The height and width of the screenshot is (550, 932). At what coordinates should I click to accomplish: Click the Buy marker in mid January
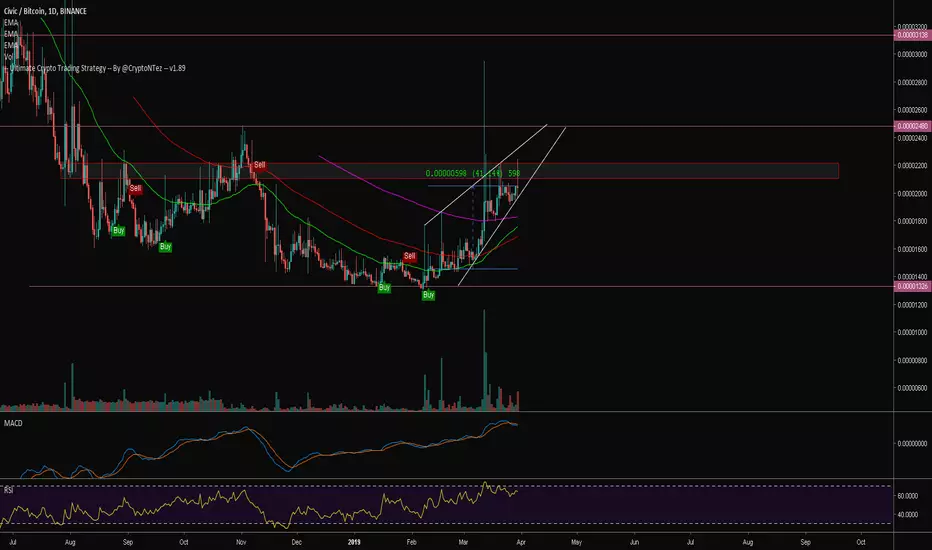pos(384,288)
